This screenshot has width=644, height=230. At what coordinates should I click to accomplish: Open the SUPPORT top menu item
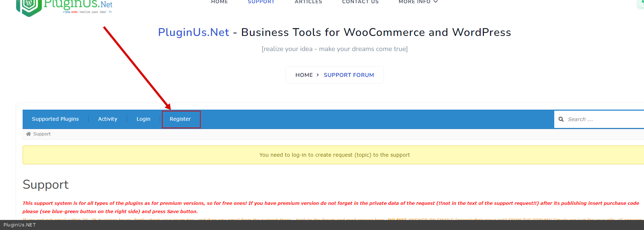261,2
